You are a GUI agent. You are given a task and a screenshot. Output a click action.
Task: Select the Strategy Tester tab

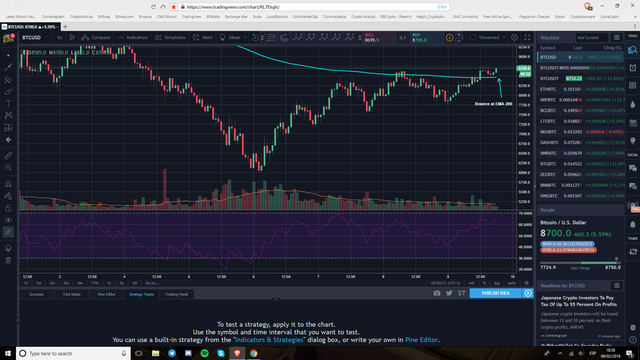point(141,294)
